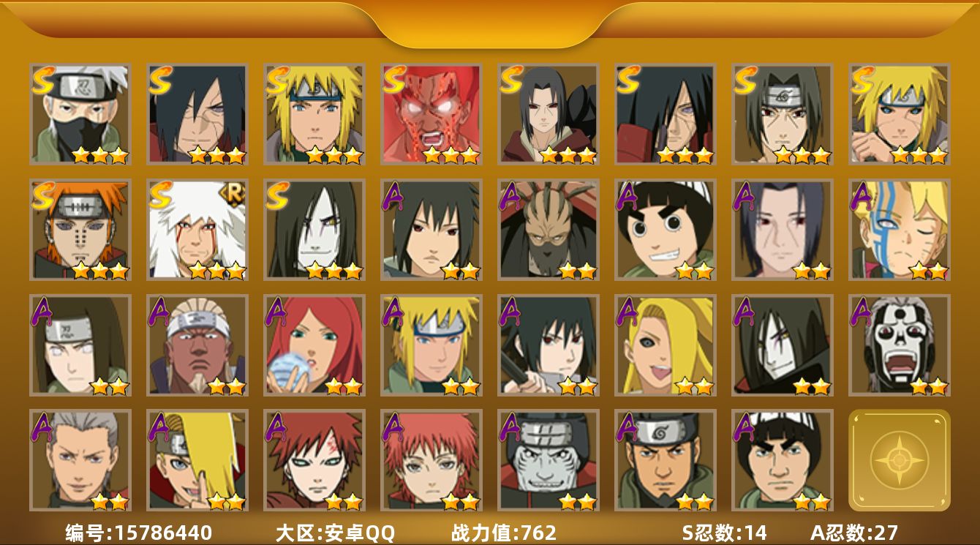Choose the white-haired ninja with R badge
Screen dimensions: 980x545
pos(197,230)
